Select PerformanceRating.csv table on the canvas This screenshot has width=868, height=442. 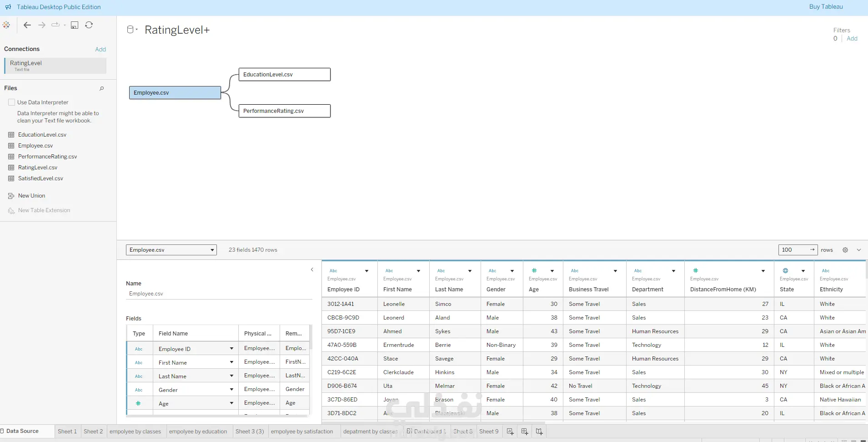(x=285, y=111)
